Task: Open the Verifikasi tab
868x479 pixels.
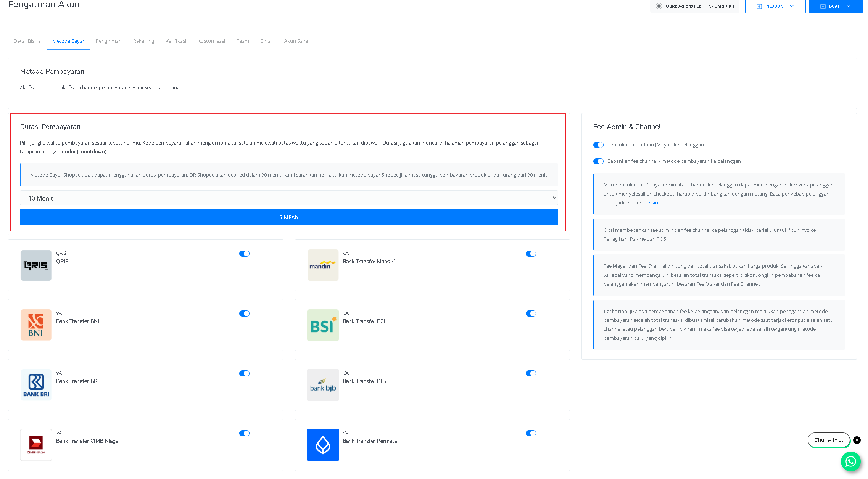Action: 176,41
